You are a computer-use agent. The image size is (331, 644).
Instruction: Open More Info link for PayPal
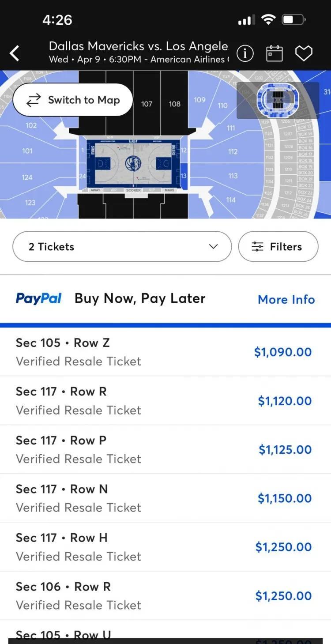tap(286, 299)
